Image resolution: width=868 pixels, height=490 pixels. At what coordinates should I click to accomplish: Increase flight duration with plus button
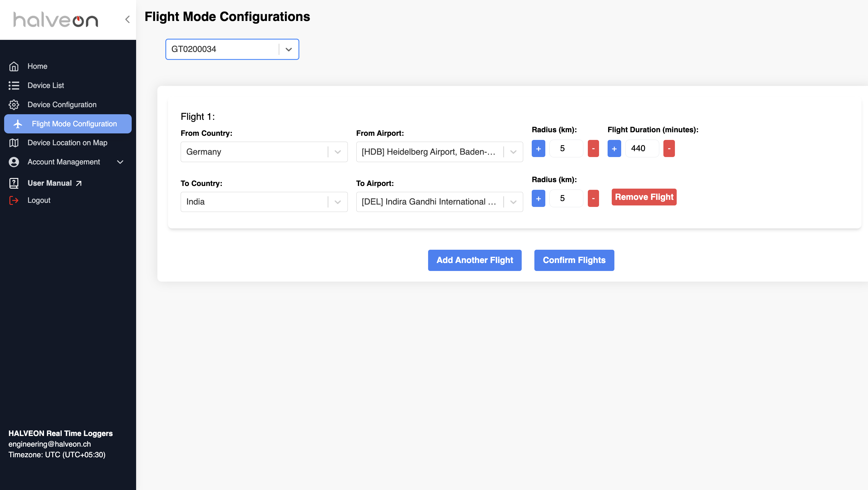(x=614, y=148)
